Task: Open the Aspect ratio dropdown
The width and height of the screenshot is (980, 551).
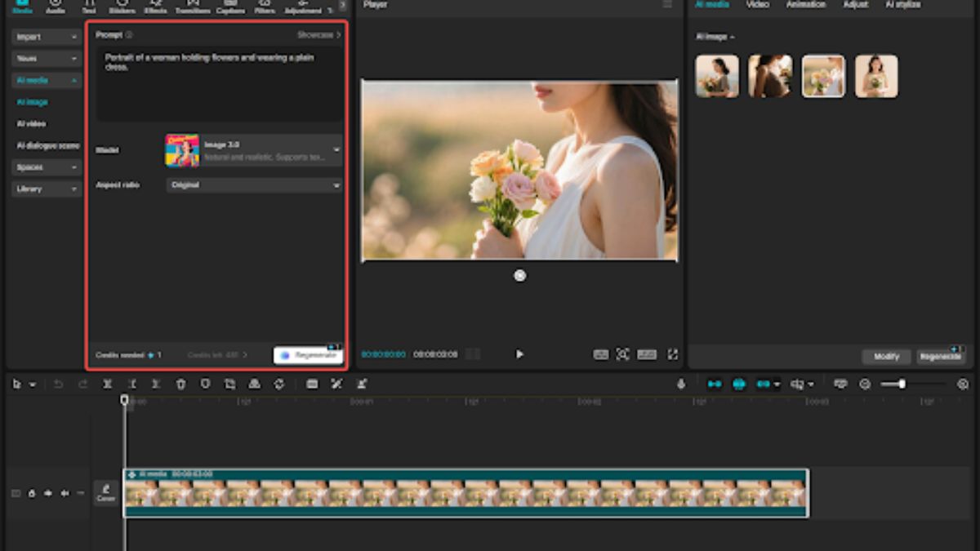Action: [254, 185]
